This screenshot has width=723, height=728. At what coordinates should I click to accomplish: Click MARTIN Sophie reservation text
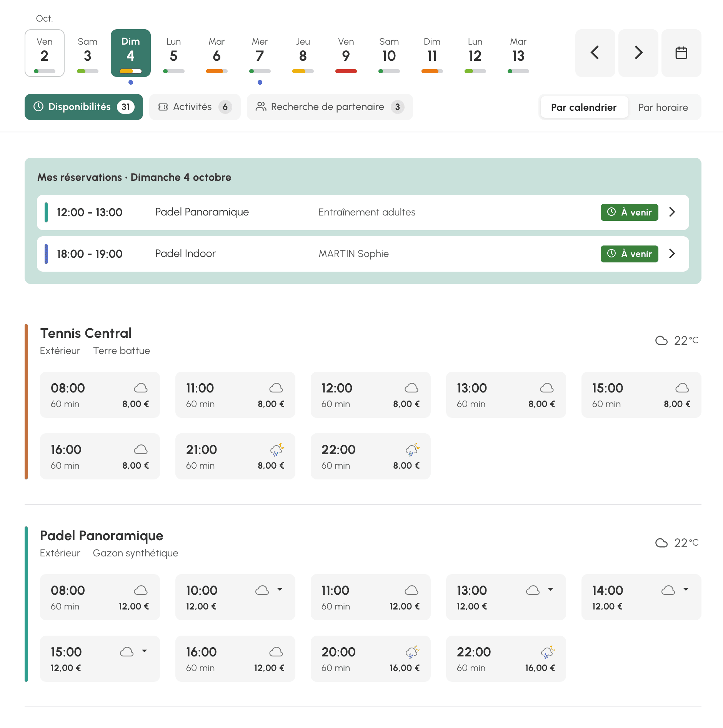(x=354, y=254)
